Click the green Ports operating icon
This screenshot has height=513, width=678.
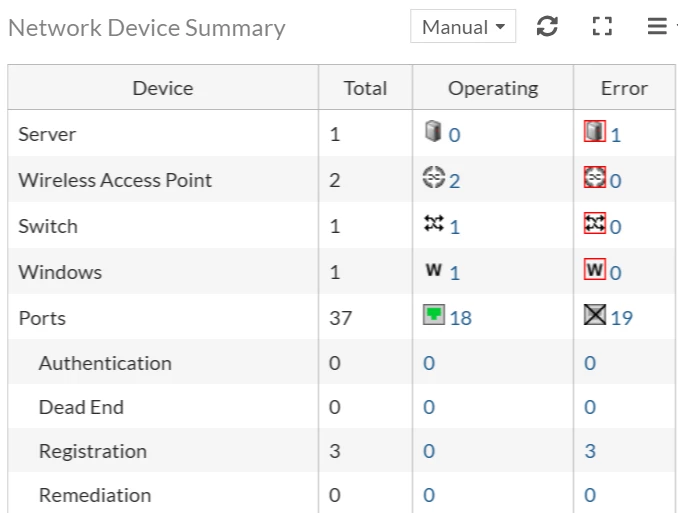pyautogui.click(x=433, y=314)
